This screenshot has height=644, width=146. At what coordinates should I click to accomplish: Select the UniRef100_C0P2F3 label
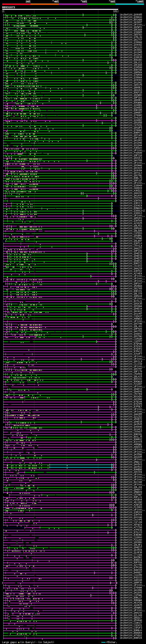[131, 628]
